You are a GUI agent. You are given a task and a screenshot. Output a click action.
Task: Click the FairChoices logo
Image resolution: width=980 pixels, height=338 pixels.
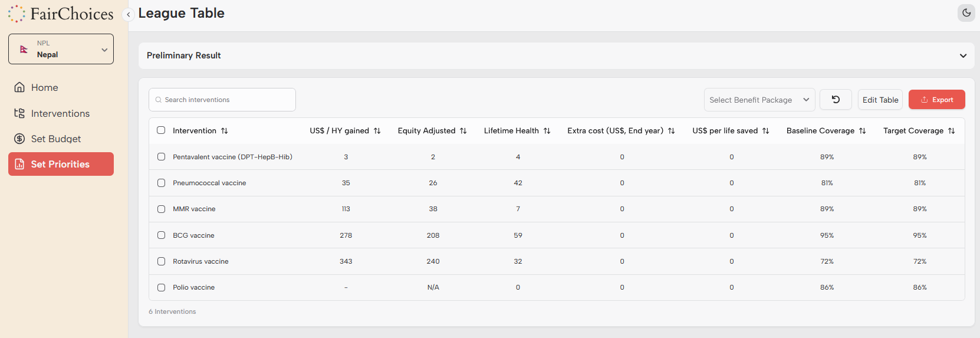(61, 14)
